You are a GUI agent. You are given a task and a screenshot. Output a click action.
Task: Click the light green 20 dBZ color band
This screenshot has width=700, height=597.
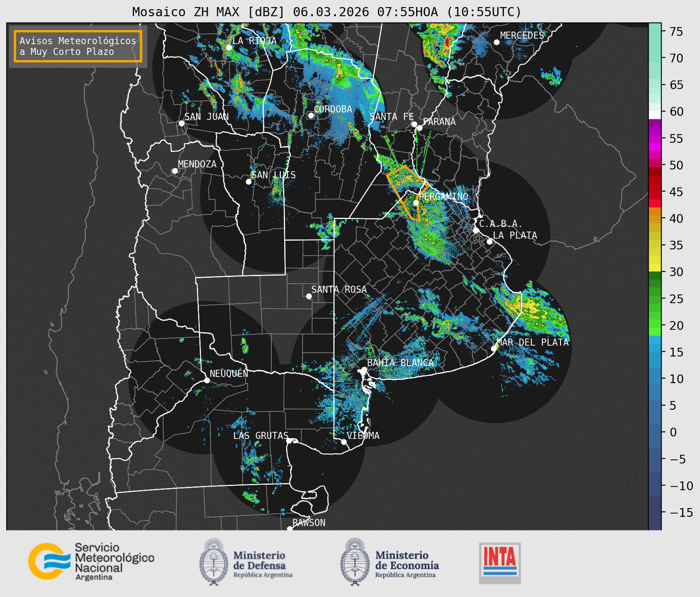[655, 324]
